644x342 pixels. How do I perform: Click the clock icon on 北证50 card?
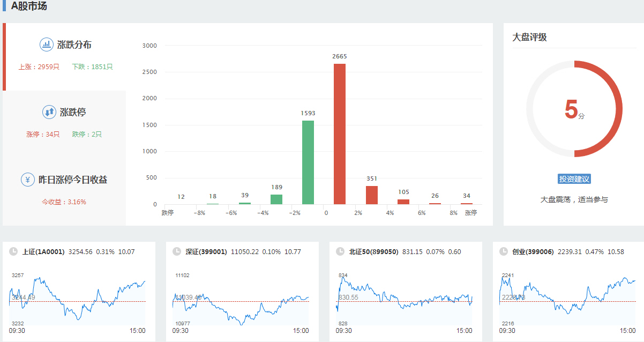tap(340, 251)
